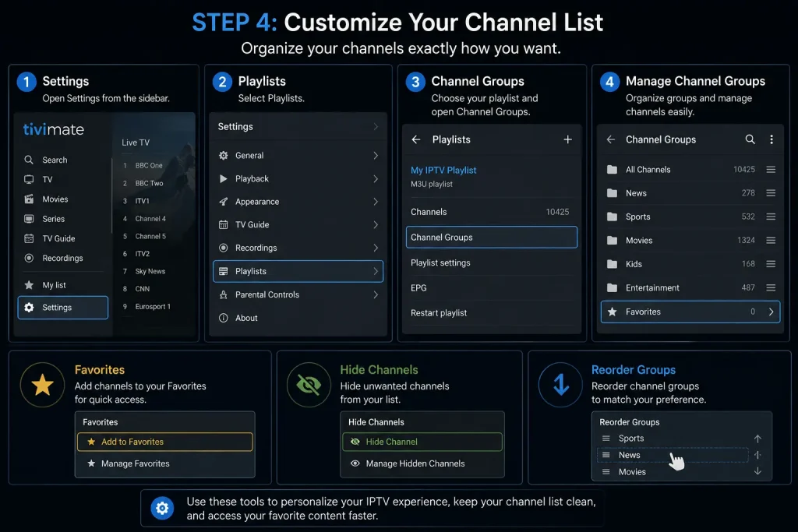Open Playlist settings entry

click(x=492, y=262)
